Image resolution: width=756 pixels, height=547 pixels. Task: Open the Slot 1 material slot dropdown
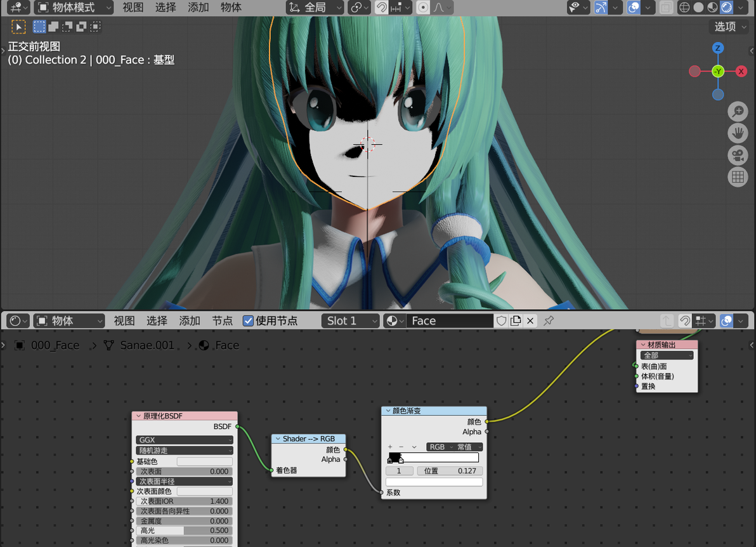[x=351, y=320]
